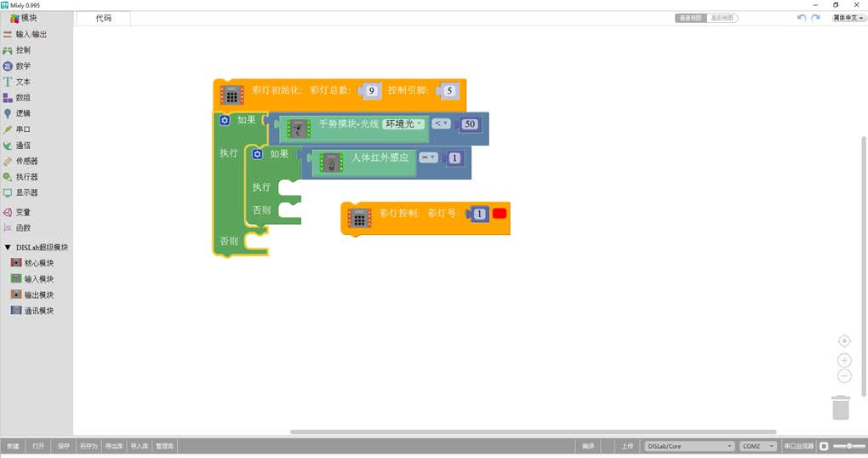Switch to 普通视图 view mode
Screen dimensions: 868x458
[x=691, y=18]
